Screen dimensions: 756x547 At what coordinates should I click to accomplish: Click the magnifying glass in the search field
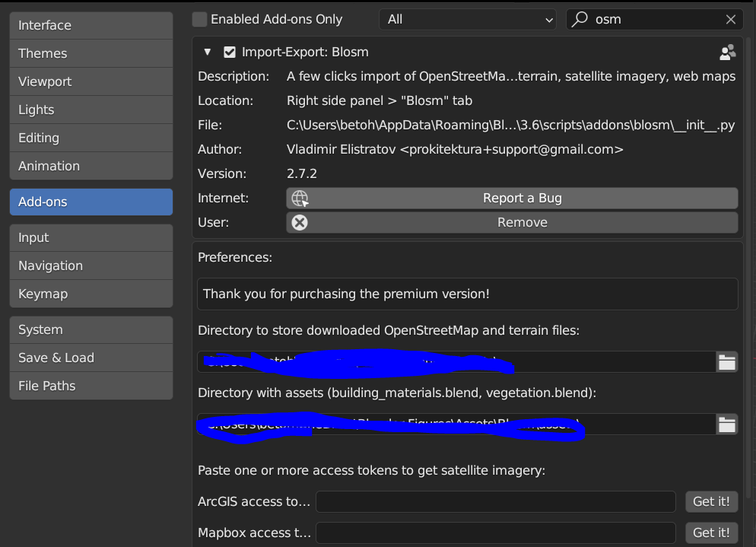(580, 19)
